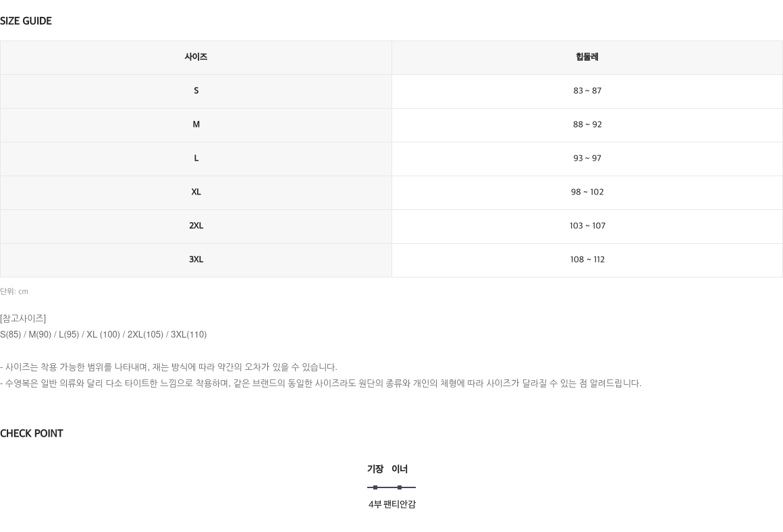This screenshot has width=783, height=532.
Task: Select the 103 ~ 107 hip measurement
Action: (587, 225)
